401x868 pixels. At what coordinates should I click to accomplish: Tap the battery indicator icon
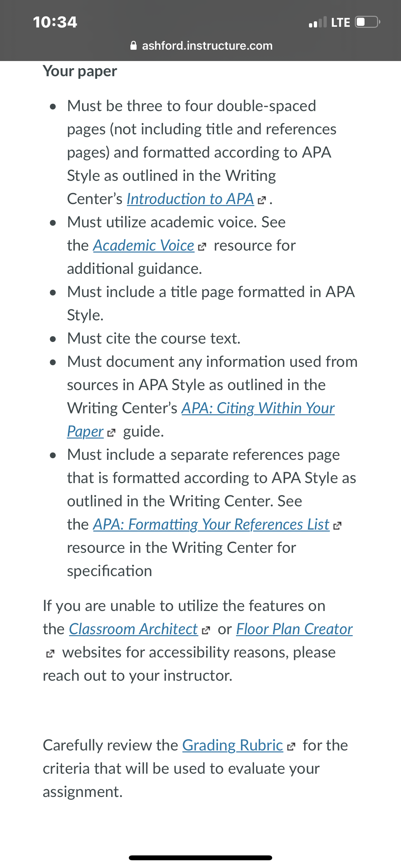point(368,22)
